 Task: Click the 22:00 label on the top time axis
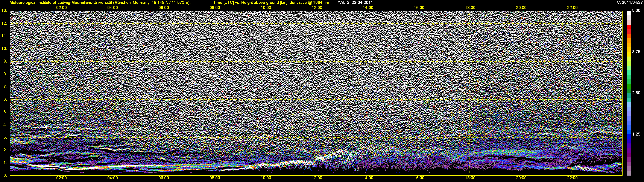pos(572,8)
